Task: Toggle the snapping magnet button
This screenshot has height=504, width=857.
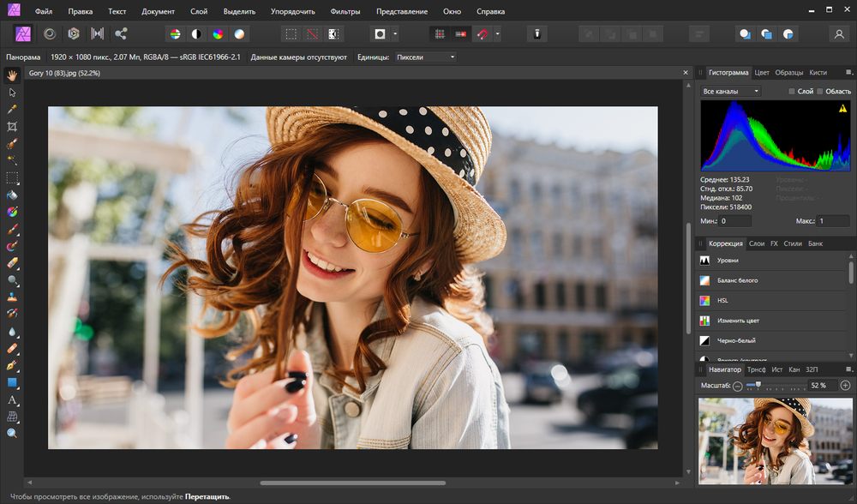Action: pyautogui.click(x=482, y=34)
